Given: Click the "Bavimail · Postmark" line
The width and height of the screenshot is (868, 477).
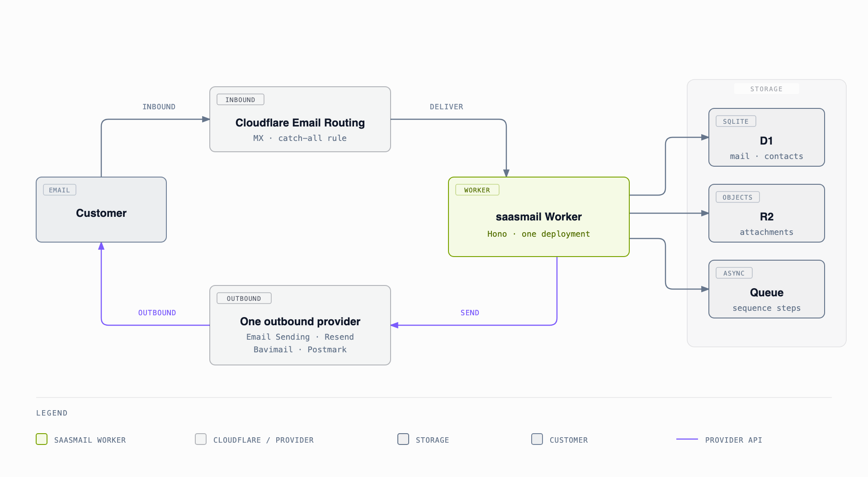Looking at the screenshot, I should (300, 350).
